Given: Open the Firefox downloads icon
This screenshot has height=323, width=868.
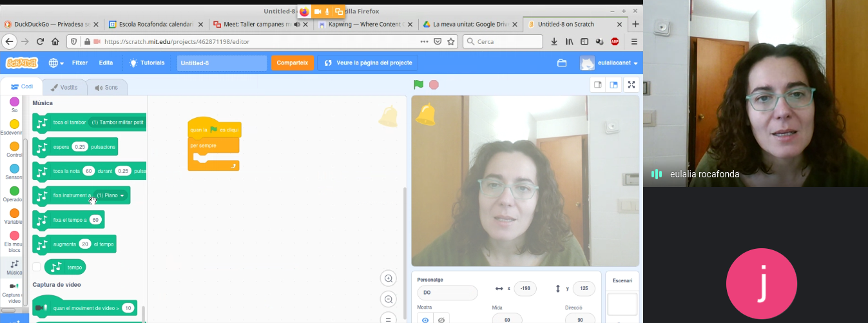Looking at the screenshot, I should (x=554, y=41).
